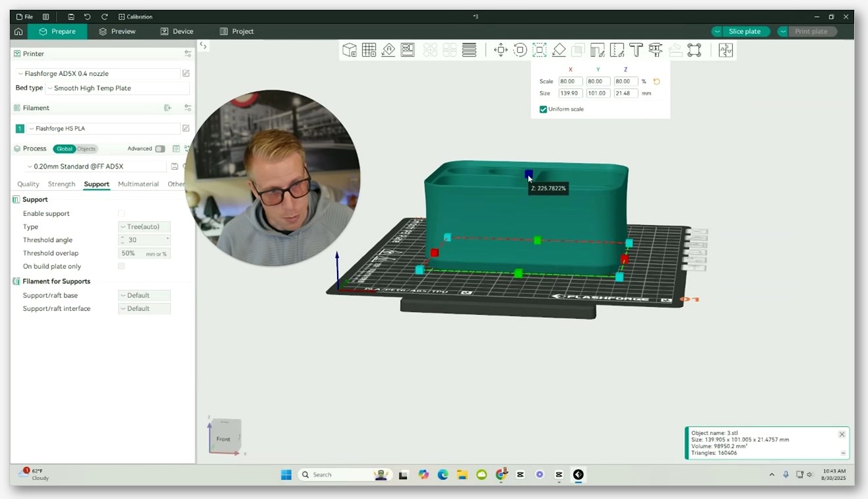Viewport: 868px width, 499px height.
Task: Close the object info notification
Action: point(842,434)
